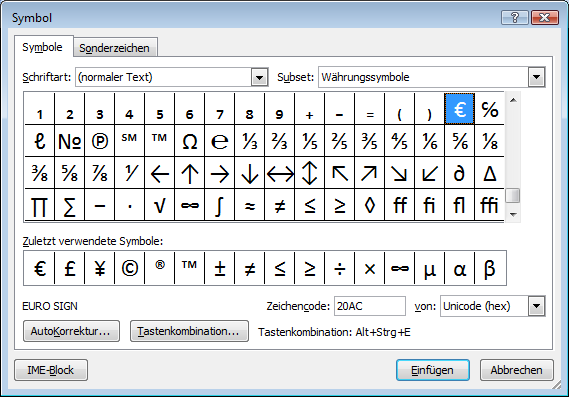Pick the downwards arrow ↓ symbol

(249, 173)
